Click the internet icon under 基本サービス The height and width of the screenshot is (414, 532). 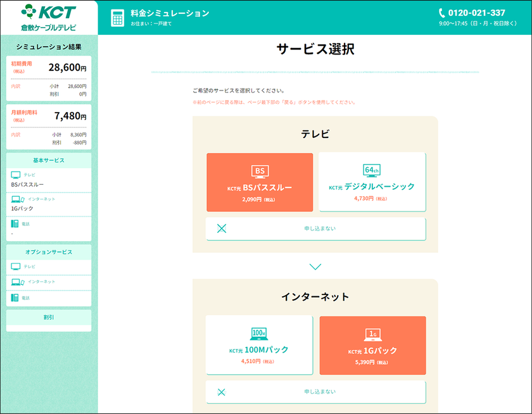coord(17,199)
